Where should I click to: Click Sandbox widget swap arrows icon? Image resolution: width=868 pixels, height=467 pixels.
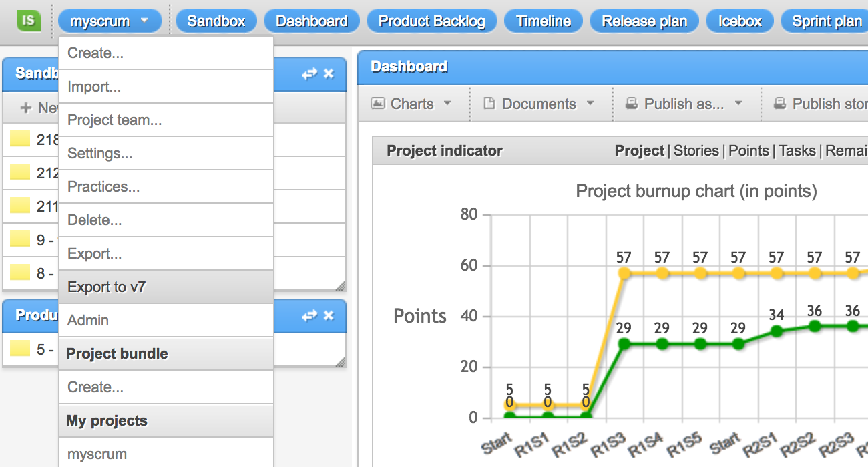(x=309, y=74)
